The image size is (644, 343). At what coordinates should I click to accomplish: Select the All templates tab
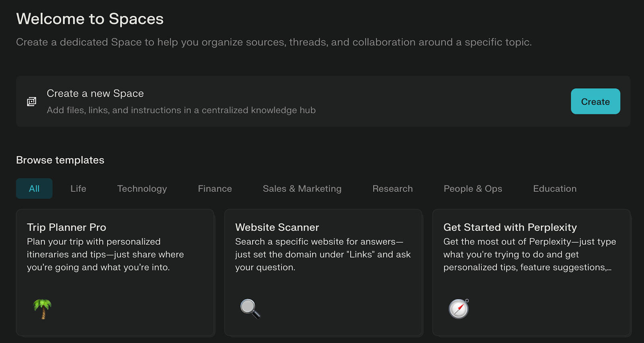(x=34, y=189)
